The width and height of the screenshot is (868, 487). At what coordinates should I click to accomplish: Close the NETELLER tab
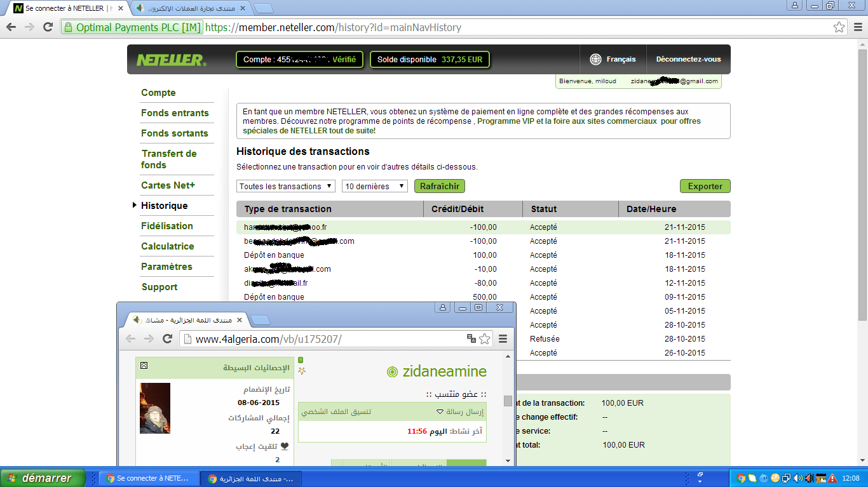pos(121,9)
